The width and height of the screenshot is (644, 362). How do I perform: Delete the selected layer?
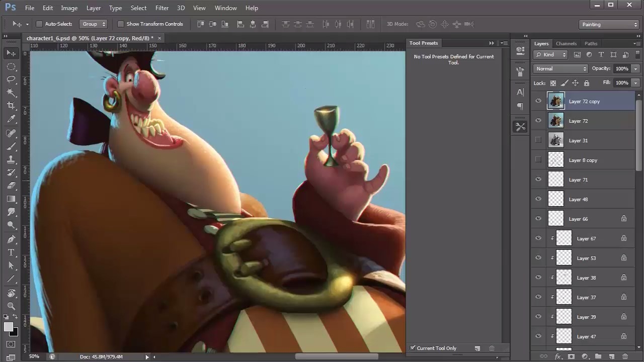tap(625, 356)
